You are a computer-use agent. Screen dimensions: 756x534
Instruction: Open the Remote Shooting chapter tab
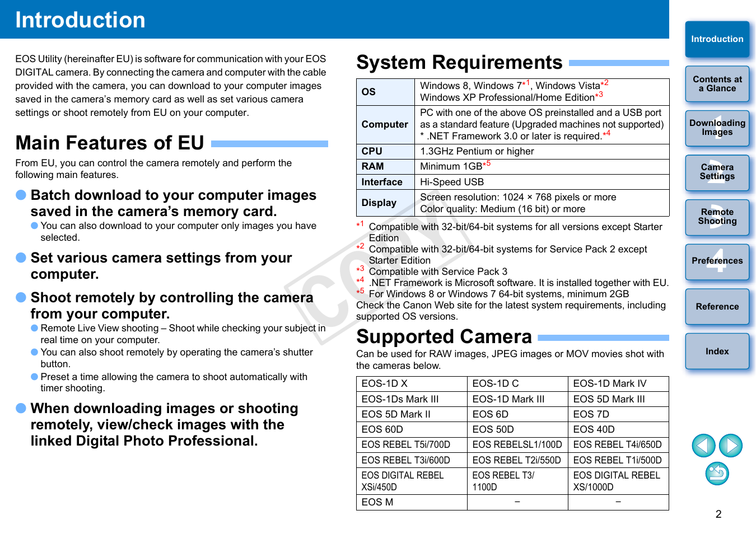(x=717, y=217)
